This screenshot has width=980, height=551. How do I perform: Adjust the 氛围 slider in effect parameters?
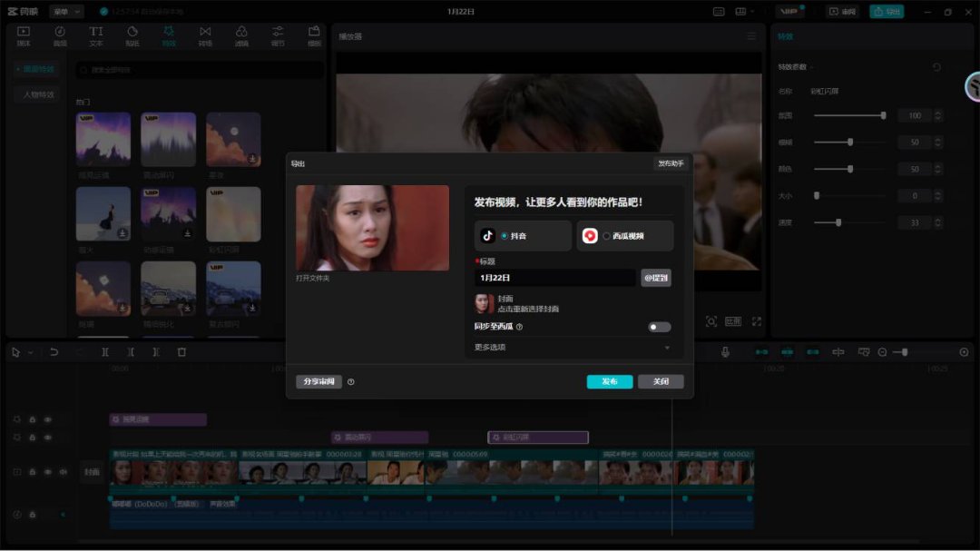(x=848, y=115)
